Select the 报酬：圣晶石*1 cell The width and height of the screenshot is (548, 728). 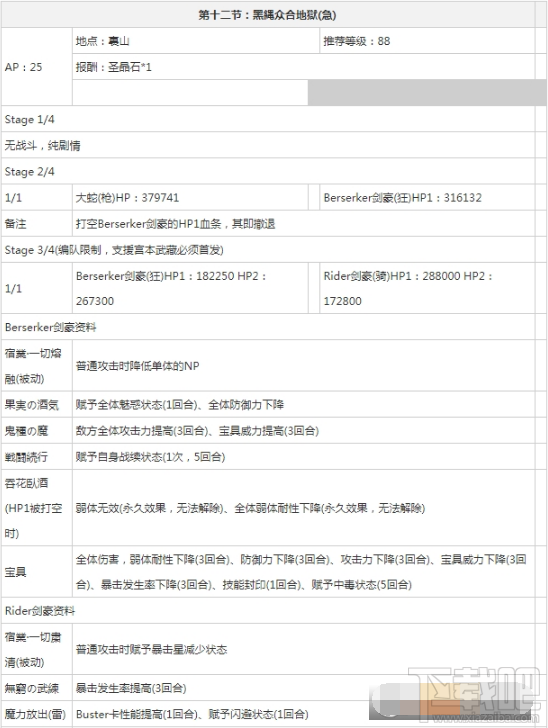coord(303,67)
